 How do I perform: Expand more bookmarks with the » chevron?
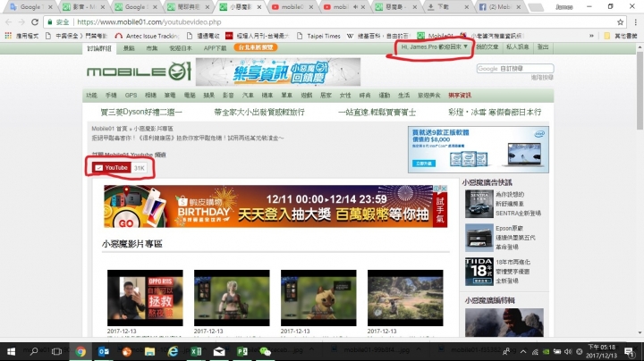pyautogui.click(x=591, y=36)
